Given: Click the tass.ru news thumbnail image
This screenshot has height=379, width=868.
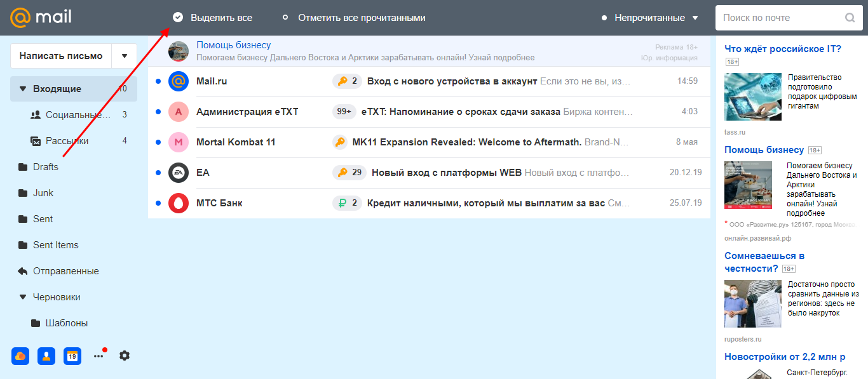Looking at the screenshot, I should 753,96.
